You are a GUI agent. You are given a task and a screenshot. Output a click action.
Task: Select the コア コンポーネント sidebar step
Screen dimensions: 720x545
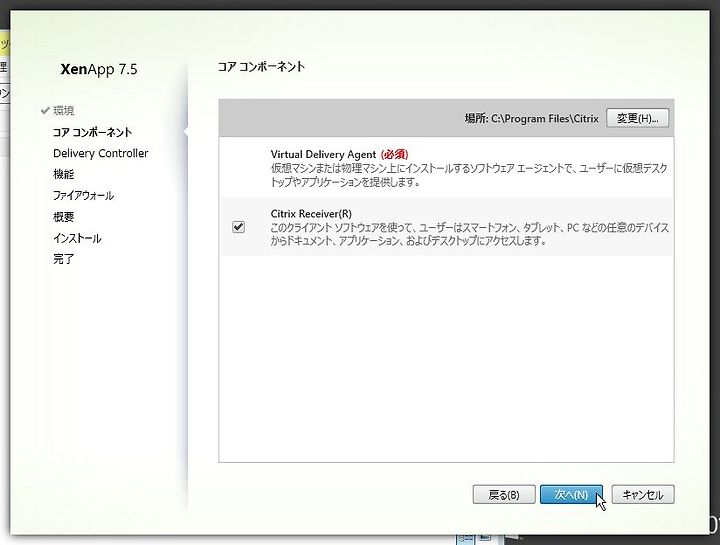pyautogui.click(x=92, y=132)
